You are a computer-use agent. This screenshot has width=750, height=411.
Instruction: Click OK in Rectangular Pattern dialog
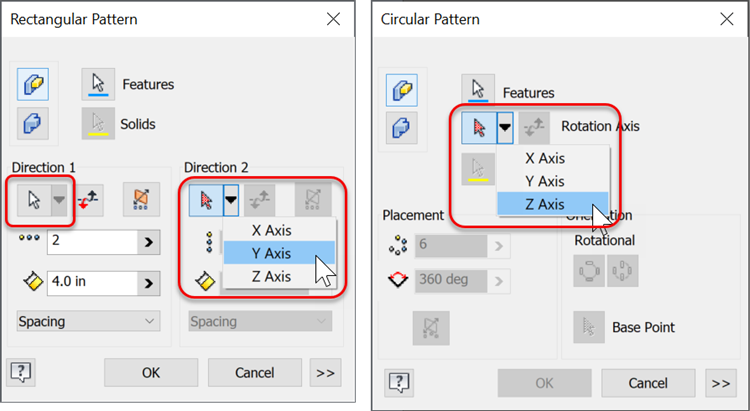click(x=150, y=372)
